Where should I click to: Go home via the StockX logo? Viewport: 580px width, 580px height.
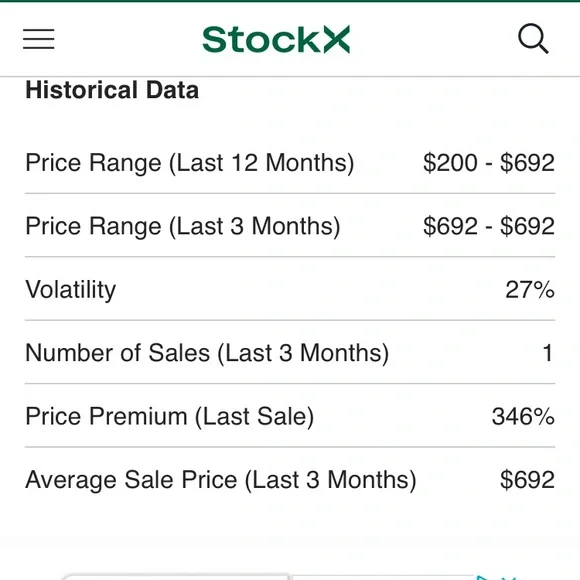click(276, 39)
